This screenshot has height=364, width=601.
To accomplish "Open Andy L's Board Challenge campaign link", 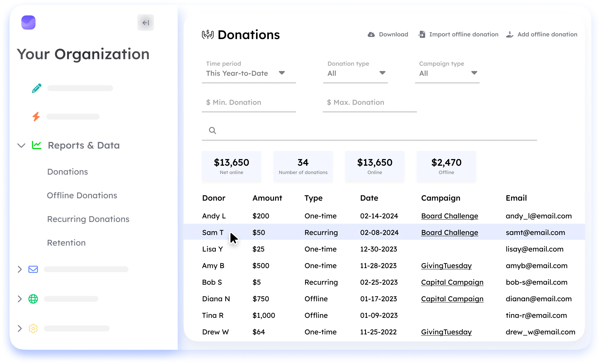I will point(450,216).
